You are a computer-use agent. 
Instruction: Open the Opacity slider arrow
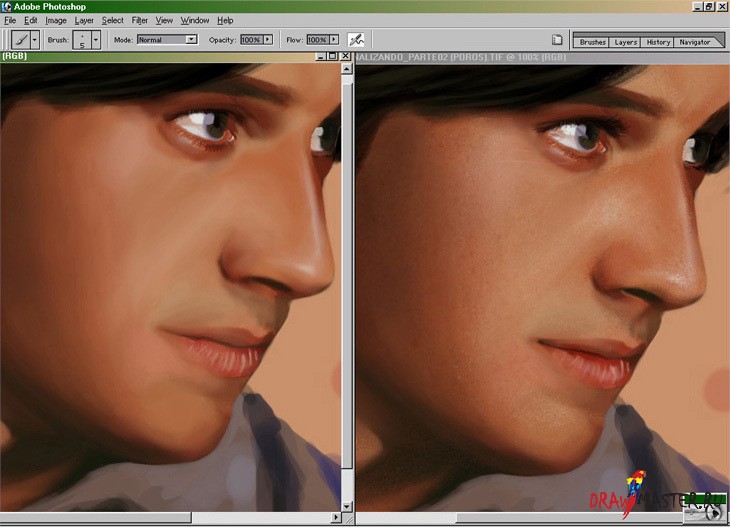[268, 40]
